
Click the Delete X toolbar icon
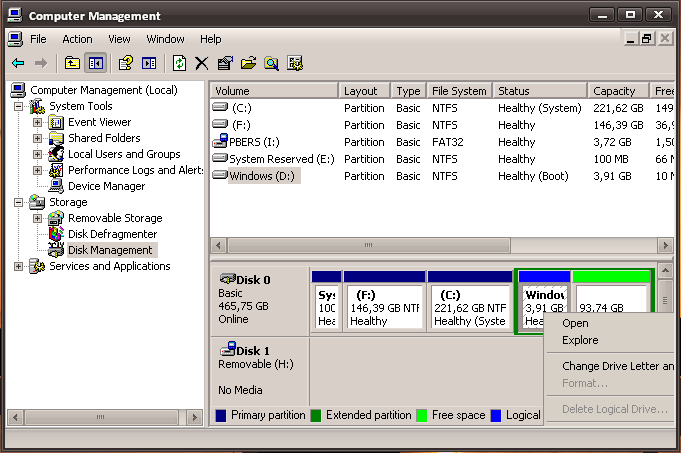202,63
